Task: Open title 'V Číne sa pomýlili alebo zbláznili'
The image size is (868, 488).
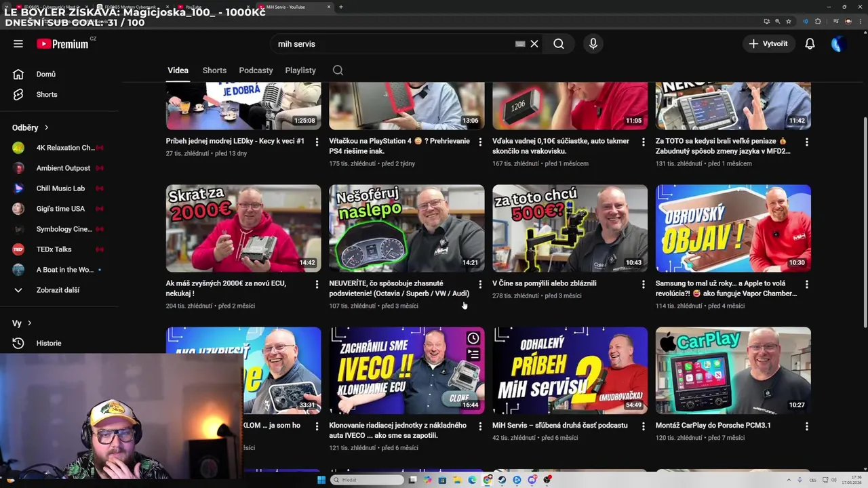Action: 545,283
